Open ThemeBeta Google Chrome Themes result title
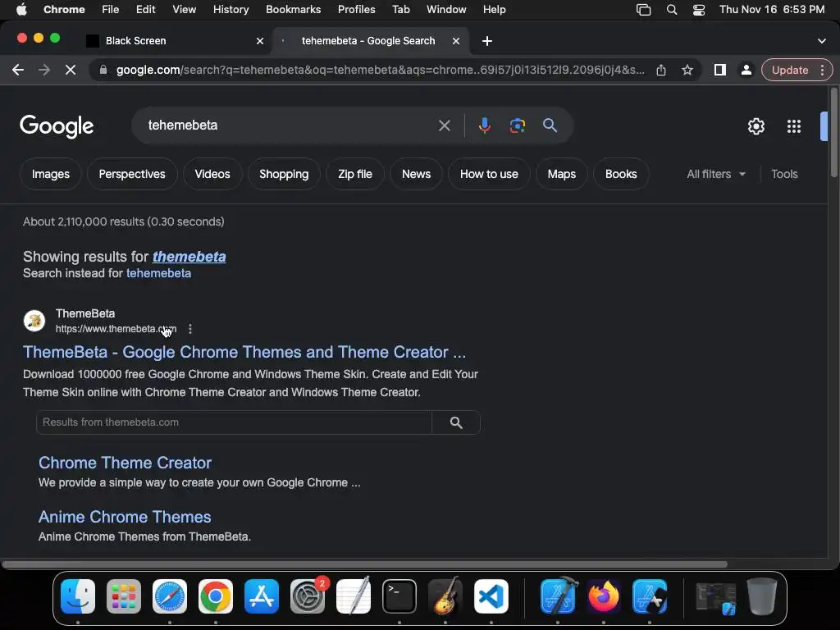Viewport: 840px width, 630px height. pos(244,352)
